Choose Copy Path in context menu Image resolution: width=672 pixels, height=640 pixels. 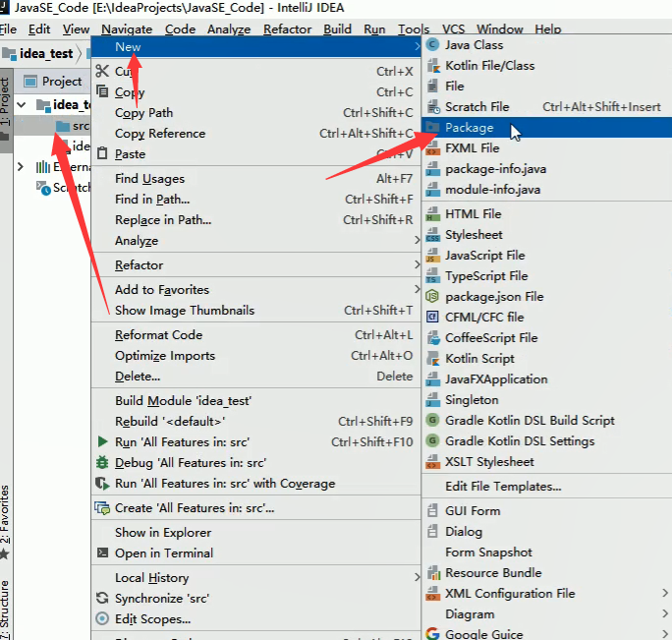255,112
